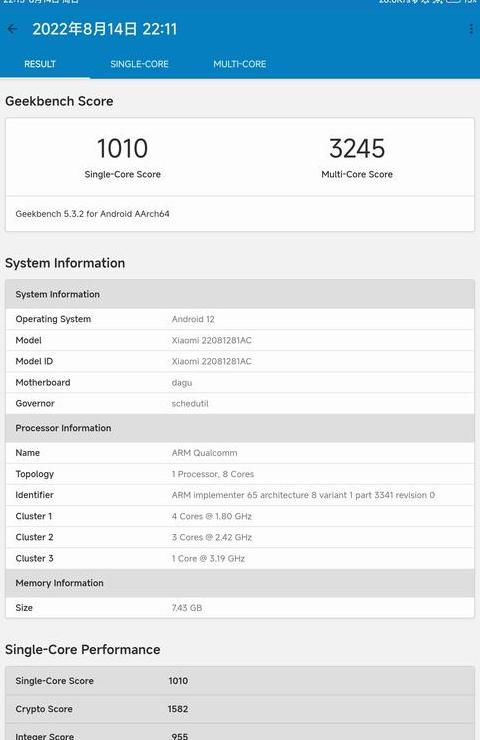
Task: Select the Identifier row
Action: coord(240,495)
